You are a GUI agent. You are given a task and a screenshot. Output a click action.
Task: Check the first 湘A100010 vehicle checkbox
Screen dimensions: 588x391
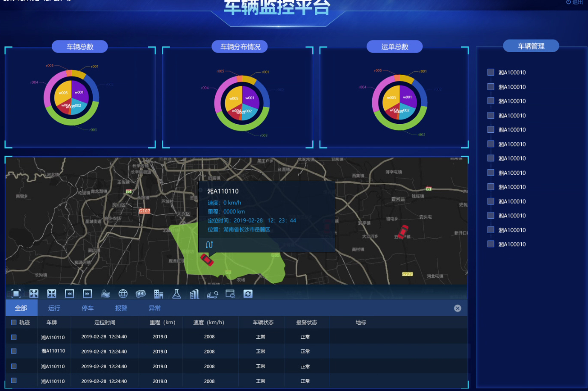(491, 72)
